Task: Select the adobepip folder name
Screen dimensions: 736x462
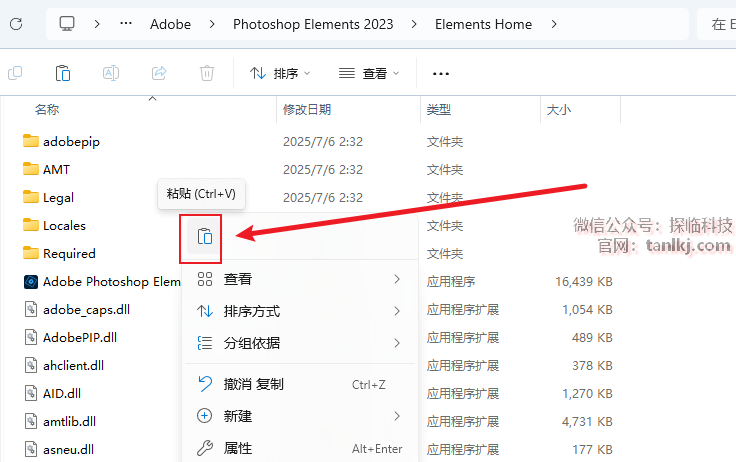Action: point(71,141)
